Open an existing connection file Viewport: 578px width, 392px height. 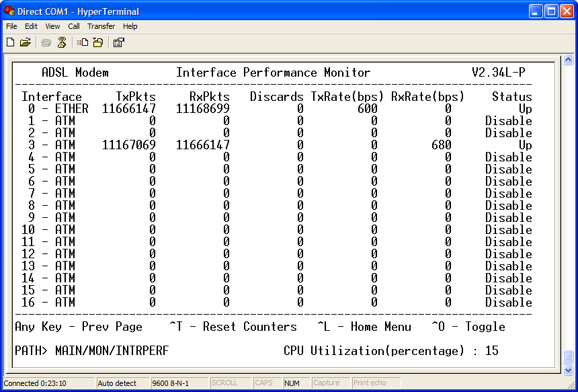click(24, 42)
